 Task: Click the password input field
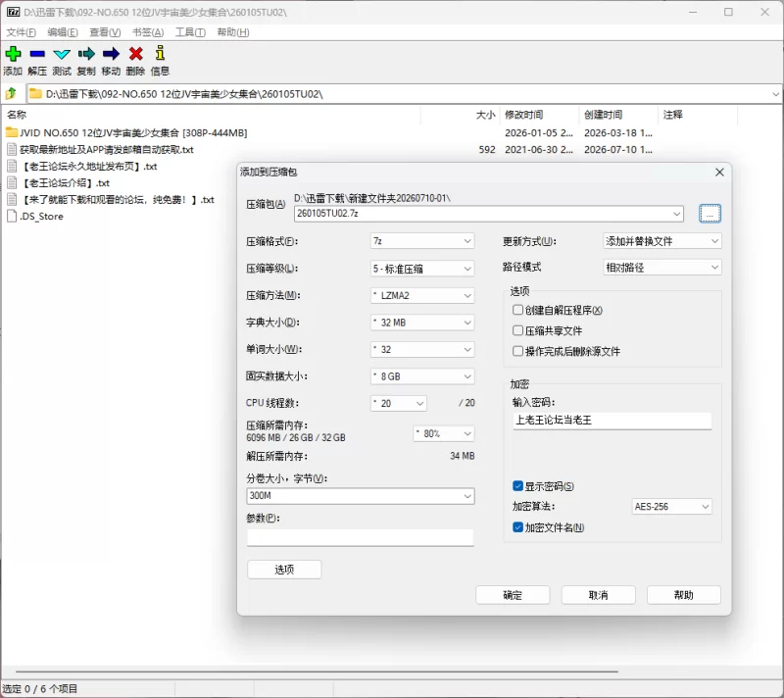coord(612,421)
